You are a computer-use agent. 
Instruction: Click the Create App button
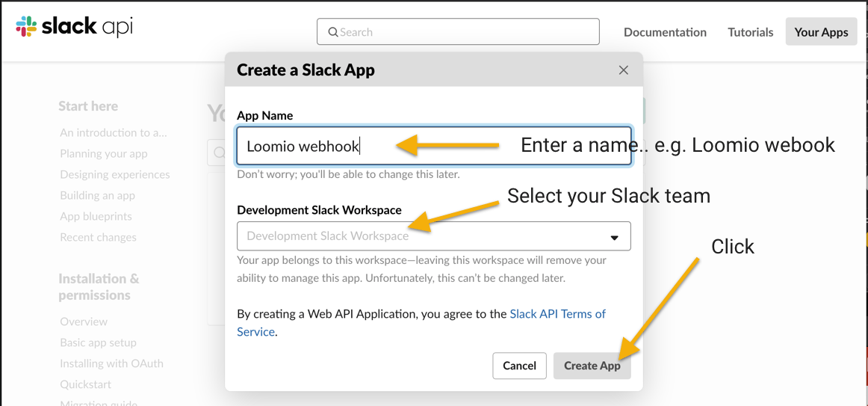[592, 366]
